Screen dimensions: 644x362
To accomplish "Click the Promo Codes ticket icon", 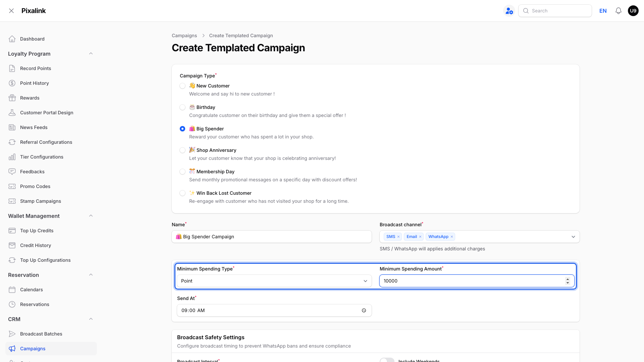I will tap(12, 186).
